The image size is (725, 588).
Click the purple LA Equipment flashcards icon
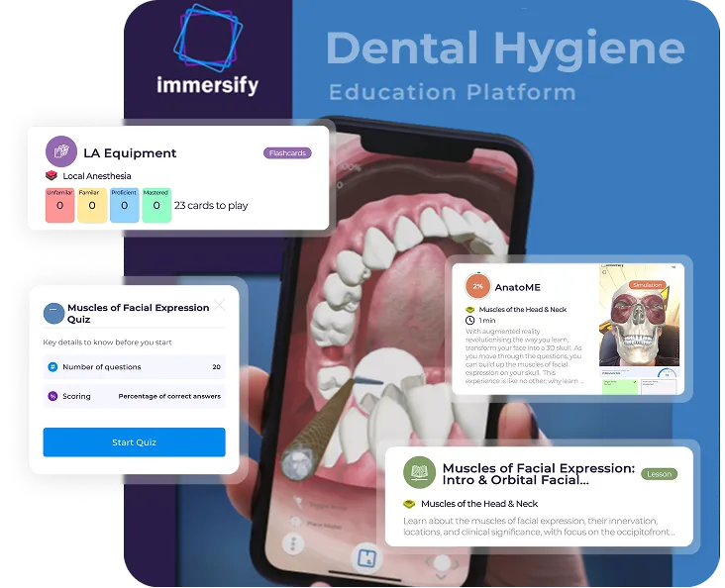pyautogui.click(x=61, y=151)
